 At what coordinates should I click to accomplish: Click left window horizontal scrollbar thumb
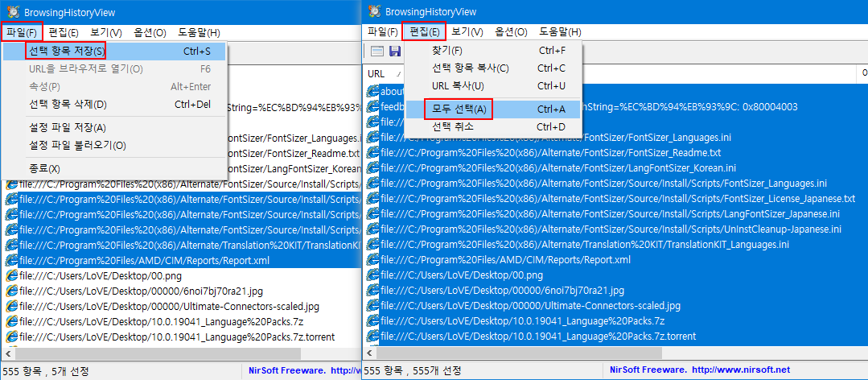click(x=157, y=353)
